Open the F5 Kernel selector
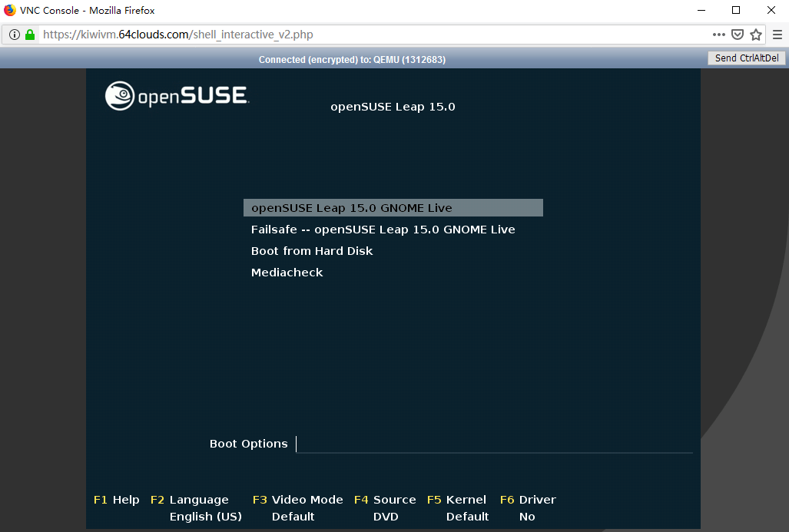Image resolution: width=789 pixels, height=532 pixels. pos(456,500)
